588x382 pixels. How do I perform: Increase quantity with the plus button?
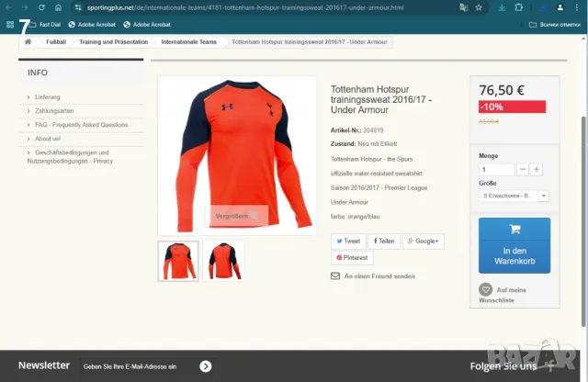click(x=537, y=170)
